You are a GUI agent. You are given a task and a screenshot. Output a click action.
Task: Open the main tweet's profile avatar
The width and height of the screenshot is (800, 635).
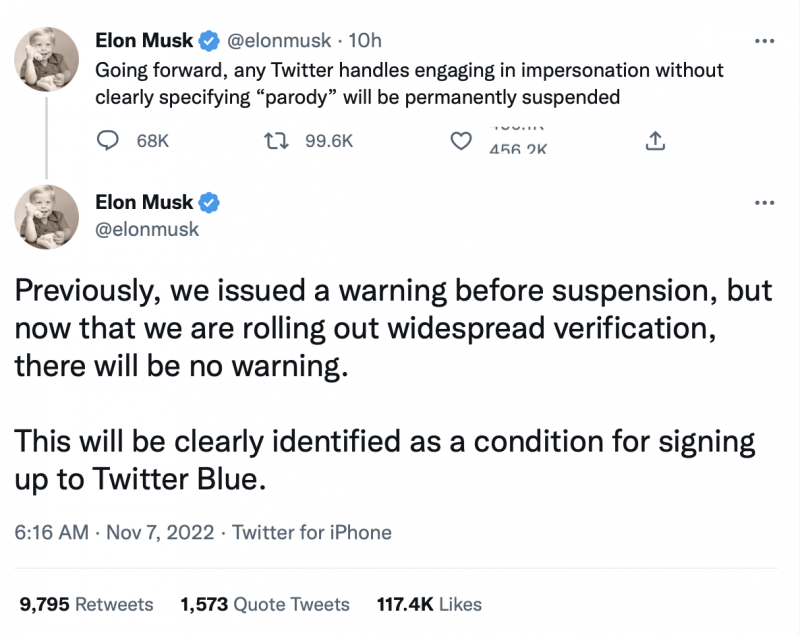coord(46,217)
